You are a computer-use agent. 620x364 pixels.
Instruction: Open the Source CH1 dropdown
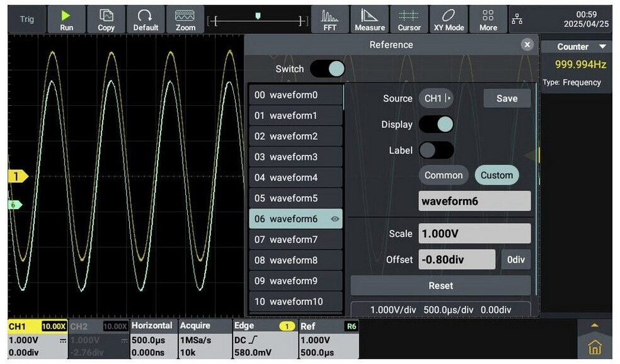(437, 98)
